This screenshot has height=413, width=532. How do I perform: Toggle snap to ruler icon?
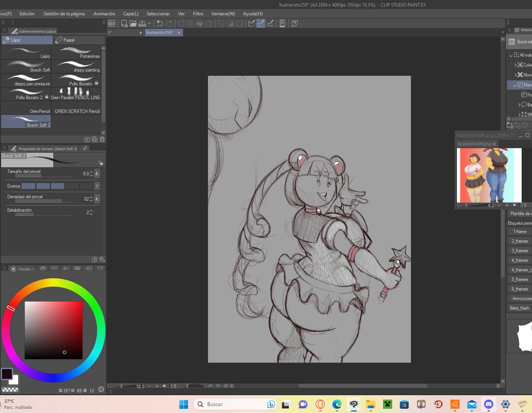click(x=252, y=23)
